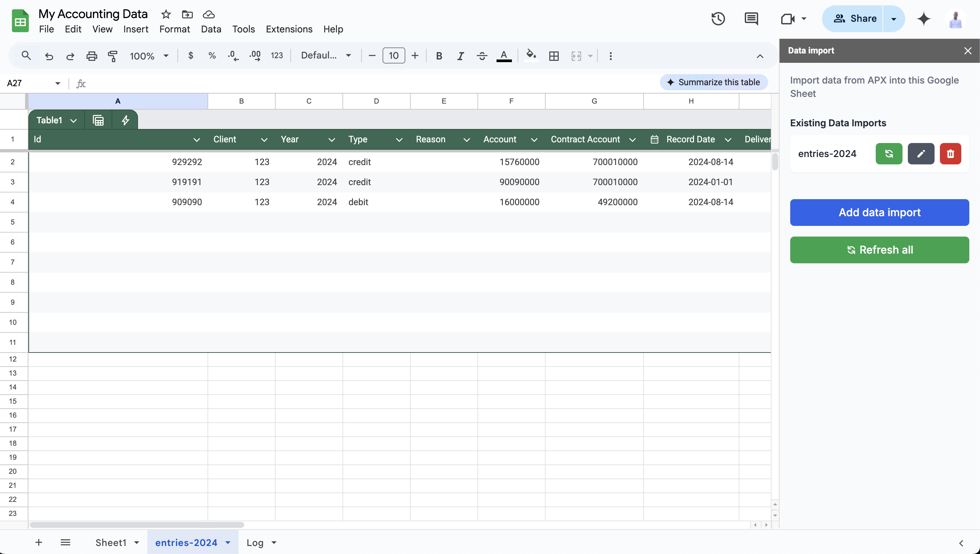Open comment history
This screenshot has width=980, height=554.
pyautogui.click(x=751, y=19)
